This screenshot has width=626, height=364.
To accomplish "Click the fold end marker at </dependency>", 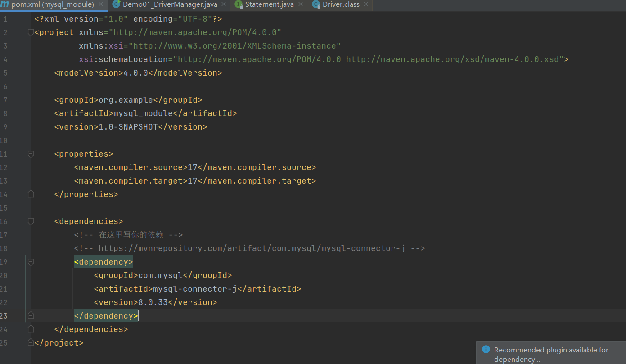I will (x=31, y=316).
